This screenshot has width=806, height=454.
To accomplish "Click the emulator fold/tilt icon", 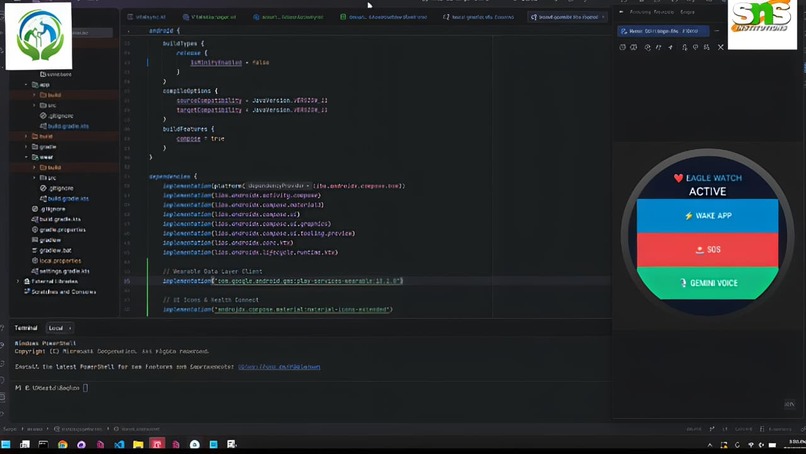I will point(658,47).
